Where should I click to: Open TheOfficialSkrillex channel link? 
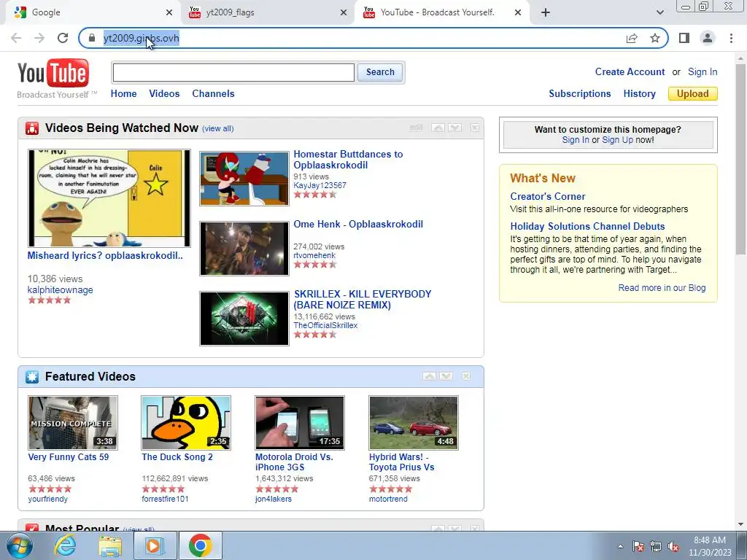(x=325, y=325)
